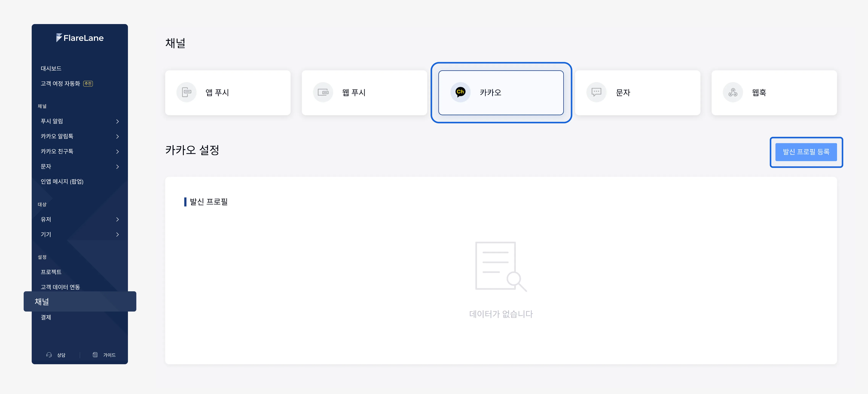Expand the 기기 menu chevron

tap(117, 235)
